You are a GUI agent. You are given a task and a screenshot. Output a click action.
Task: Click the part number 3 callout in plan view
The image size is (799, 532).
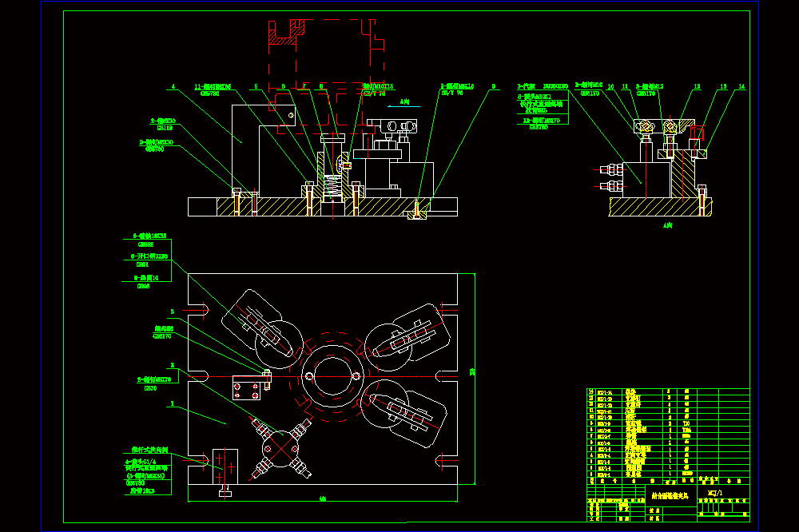point(173,312)
